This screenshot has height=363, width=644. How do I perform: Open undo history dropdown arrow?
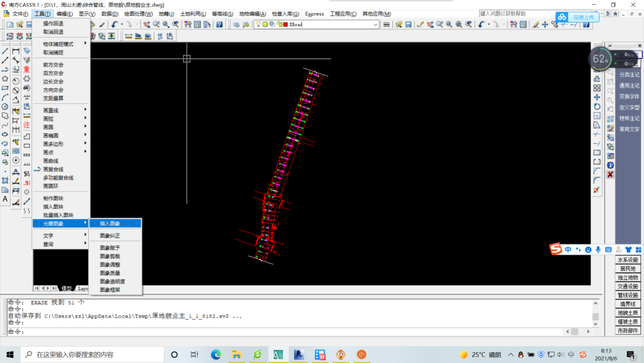(x=122, y=24)
